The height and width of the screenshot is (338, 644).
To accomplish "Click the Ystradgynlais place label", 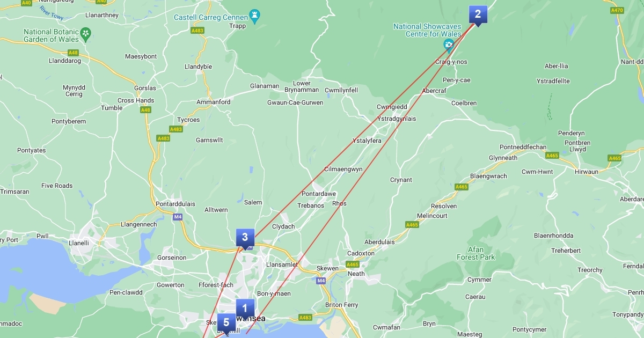I will (397, 119).
